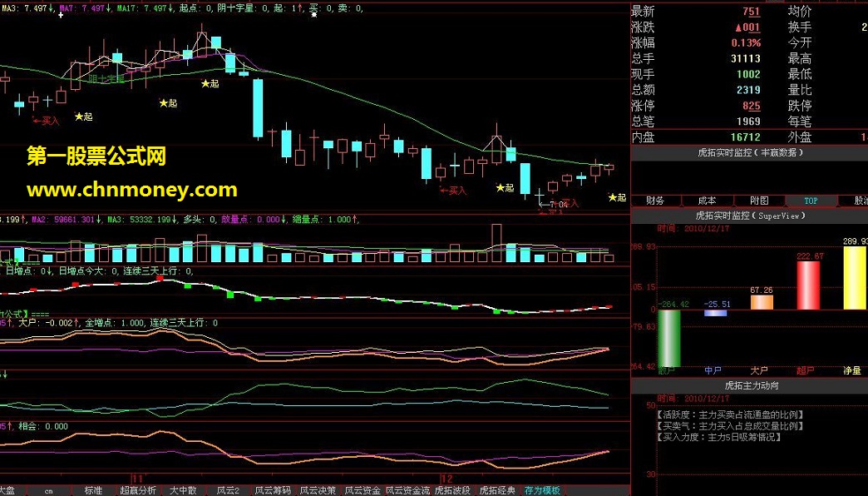Click the 最高 label

799,58
